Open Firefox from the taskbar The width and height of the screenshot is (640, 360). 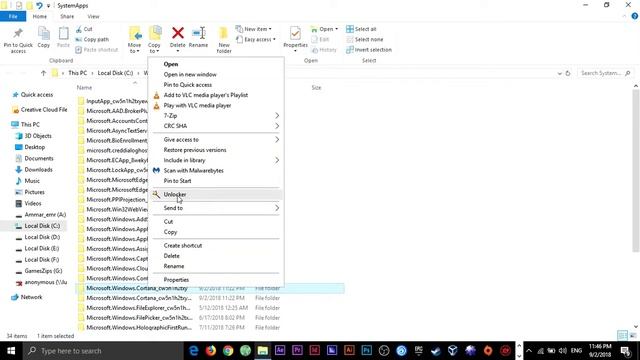point(211,351)
